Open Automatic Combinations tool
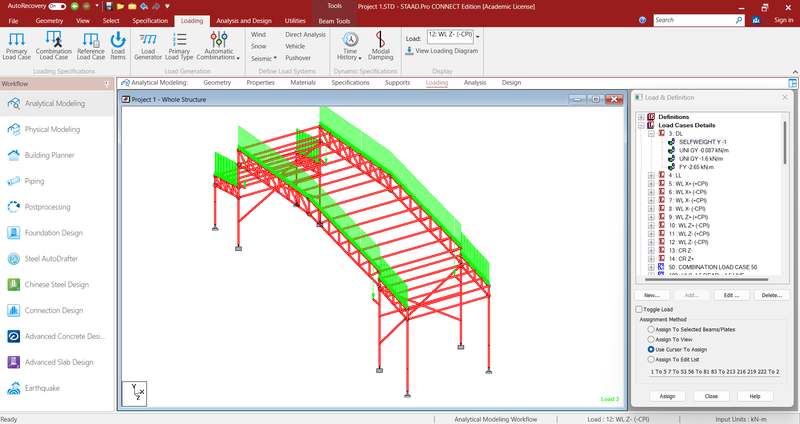Image resolution: width=800 pixels, height=424 pixels. tap(218, 45)
